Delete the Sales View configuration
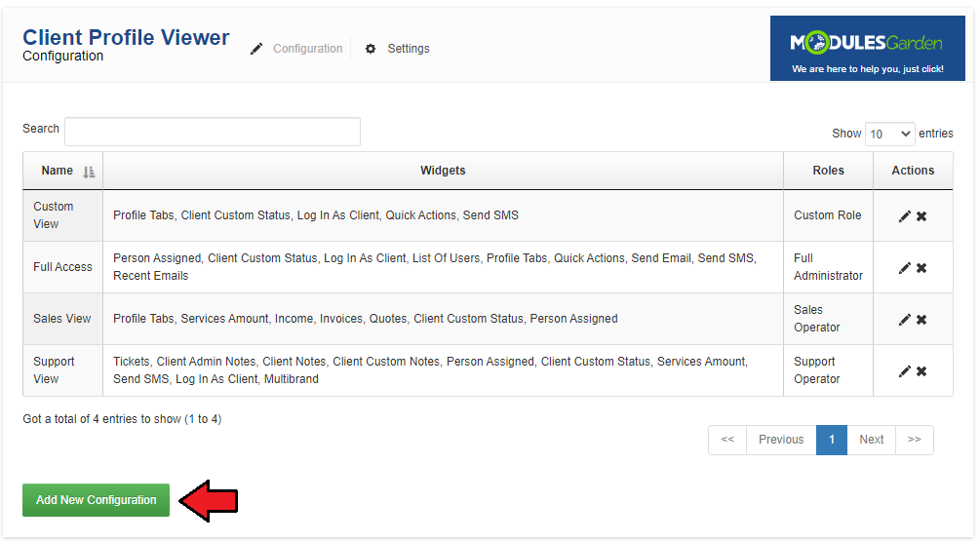 [x=921, y=320]
